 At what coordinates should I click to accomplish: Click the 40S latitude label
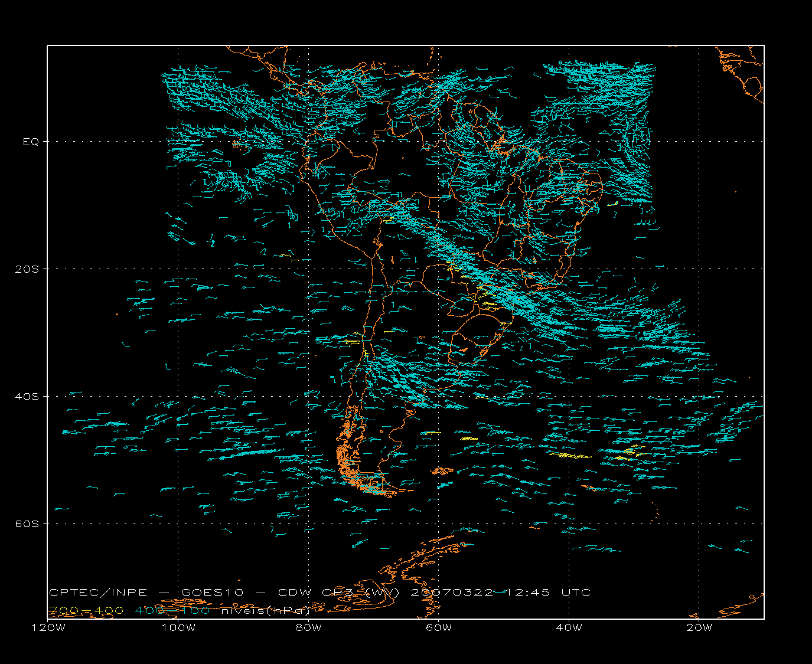click(27, 397)
